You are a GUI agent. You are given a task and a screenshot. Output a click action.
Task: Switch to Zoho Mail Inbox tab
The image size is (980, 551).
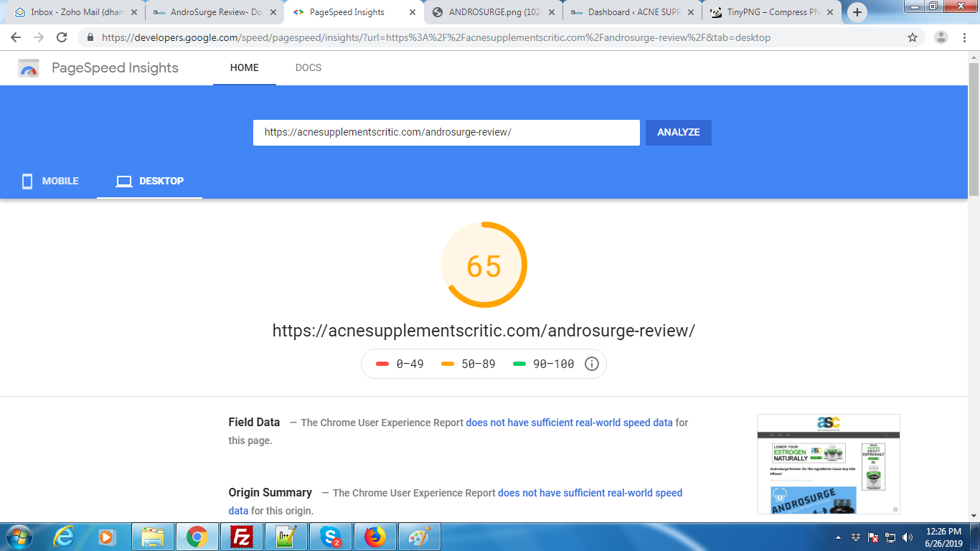75,12
